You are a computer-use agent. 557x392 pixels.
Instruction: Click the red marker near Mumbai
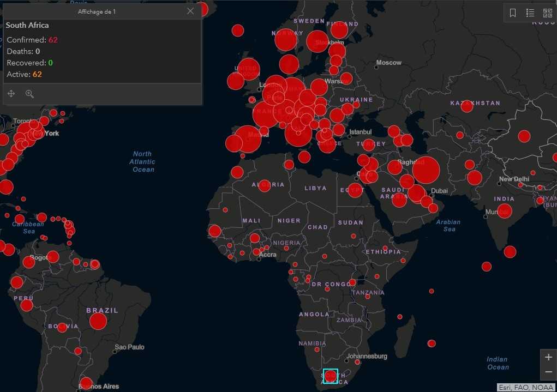tap(504, 211)
